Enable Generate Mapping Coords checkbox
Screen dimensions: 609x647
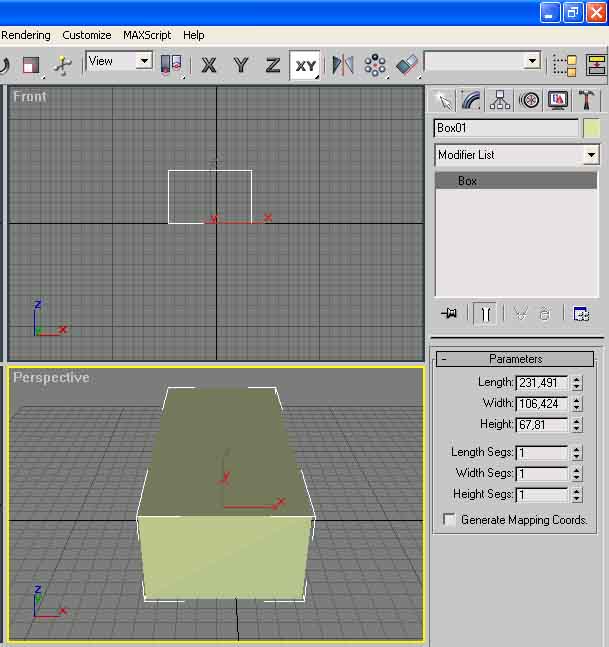coord(450,520)
